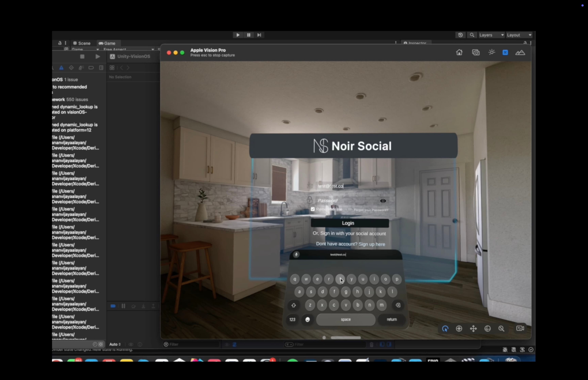Viewport: 588px width, 380px height.
Task: Select the pointer interaction tool in the simulator
Action: (445, 328)
